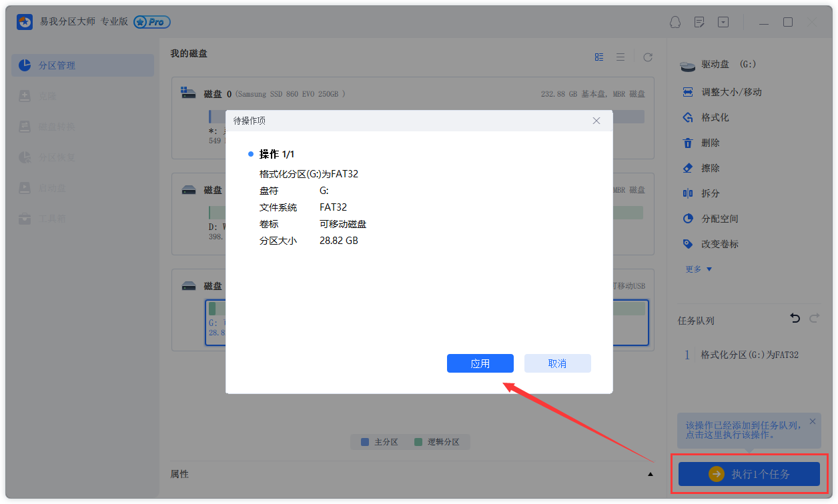The height and width of the screenshot is (504, 838).
Task: Switch to list view of disks
Action: [620, 57]
